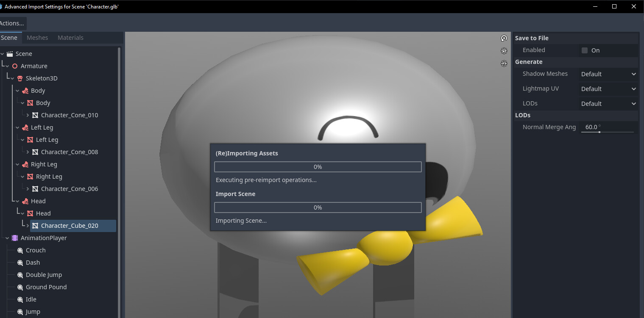Viewport: 644px width, 318px height.
Task: Enable the Save to File 'On' checkbox
Action: 585,50
